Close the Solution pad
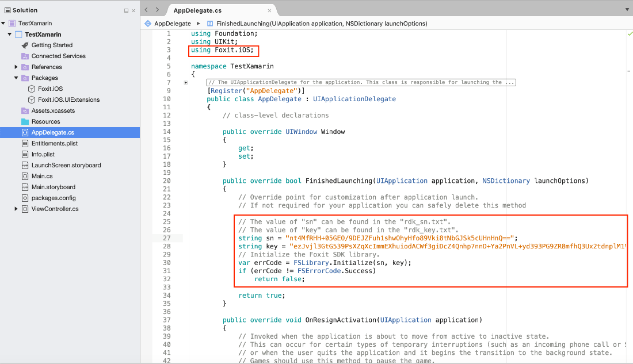The width and height of the screenshot is (633, 364). pyautogui.click(x=134, y=10)
